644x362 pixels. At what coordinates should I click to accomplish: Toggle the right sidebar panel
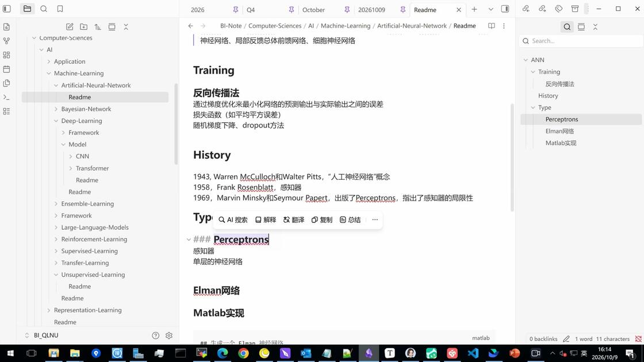click(505, 9)
